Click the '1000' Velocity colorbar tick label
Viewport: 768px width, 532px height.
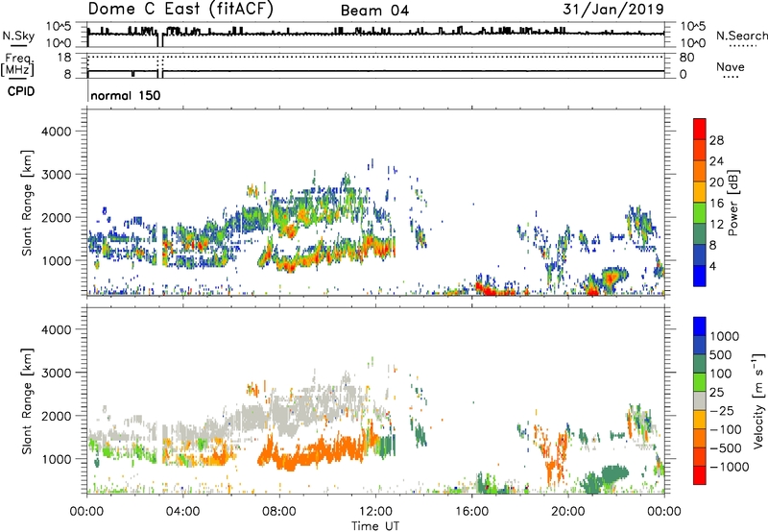[x=725, y=336]
